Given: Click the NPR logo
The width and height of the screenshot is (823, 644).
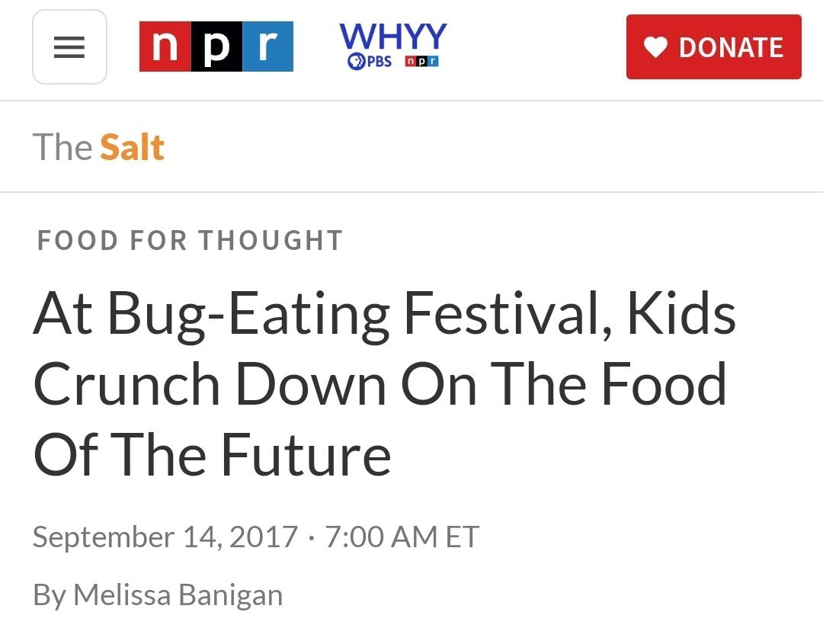Looking at the screenshot, I should pos(216,46).
